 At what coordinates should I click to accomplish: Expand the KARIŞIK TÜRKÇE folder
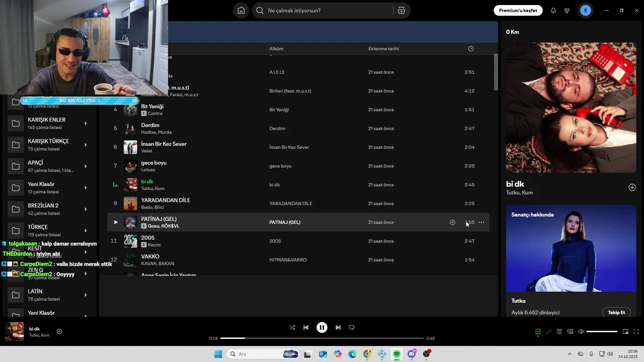point(86,145)
